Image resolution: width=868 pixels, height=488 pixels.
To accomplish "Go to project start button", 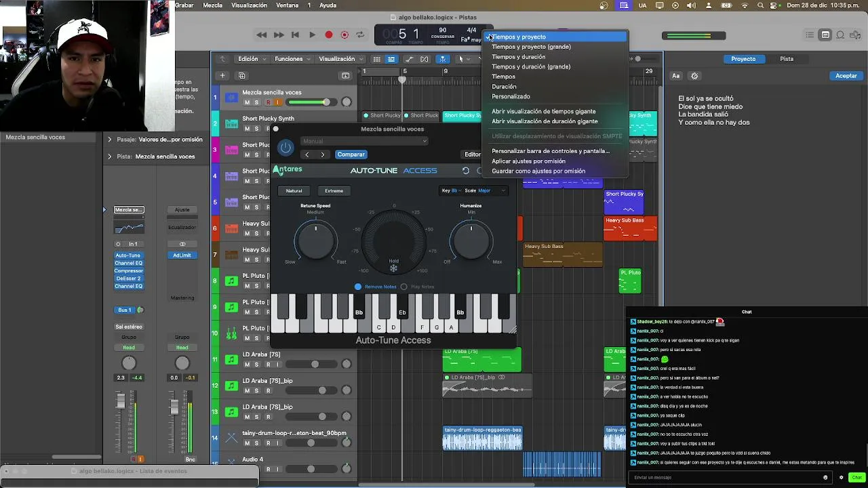I will pos(295,35).
